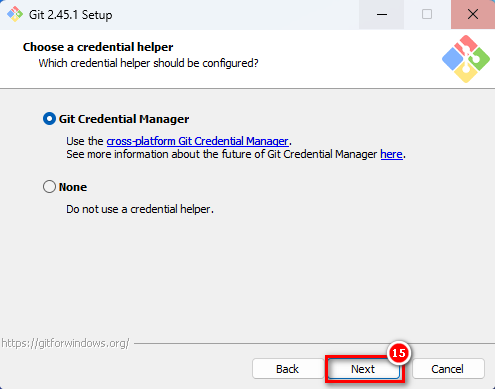Click the 'Do not use a credential helper.' text
This screenshot has width=495, height=389.
[x=140, y=209]
